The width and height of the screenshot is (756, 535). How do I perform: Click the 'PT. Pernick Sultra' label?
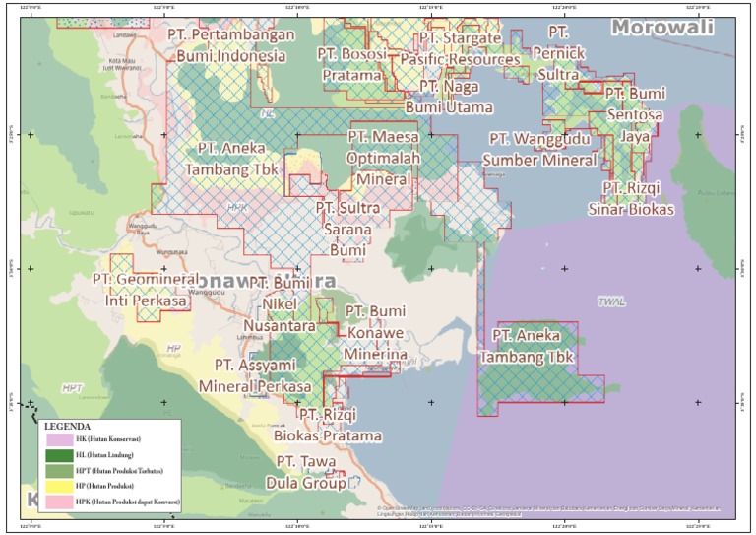coord(559,53)
